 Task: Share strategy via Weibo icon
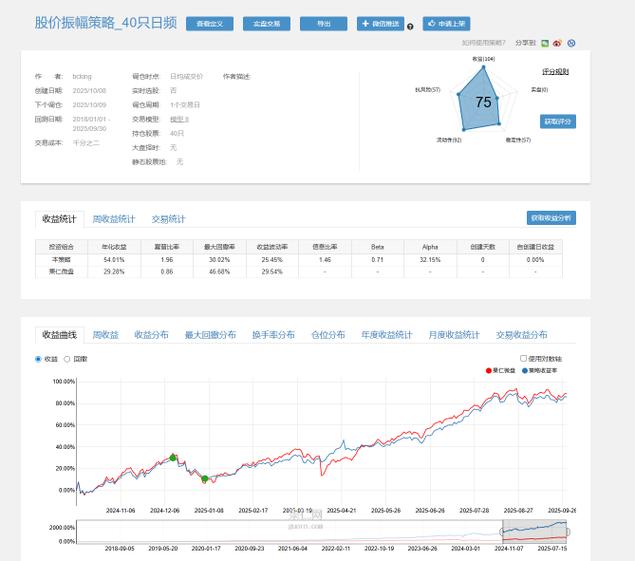(x=558, y=43)
